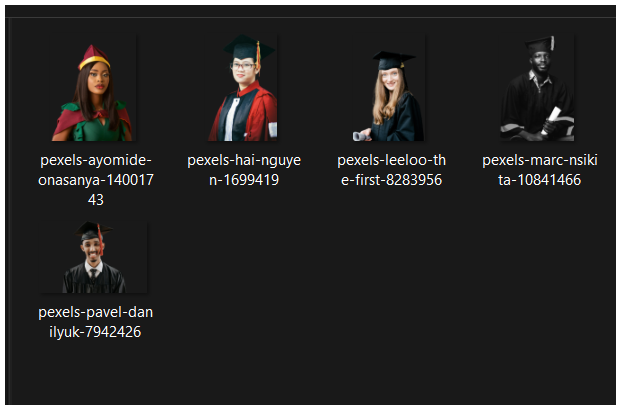The width and height of the screenshot is (621, 410).
Task: Choose the black-and-white graduate photo
Action: click(x=537, y=88)
